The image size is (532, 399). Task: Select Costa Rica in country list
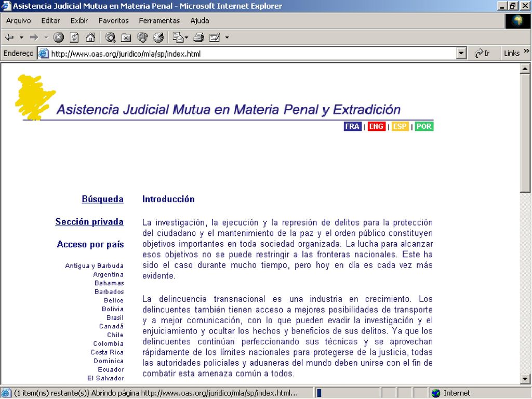click(107, 352)
